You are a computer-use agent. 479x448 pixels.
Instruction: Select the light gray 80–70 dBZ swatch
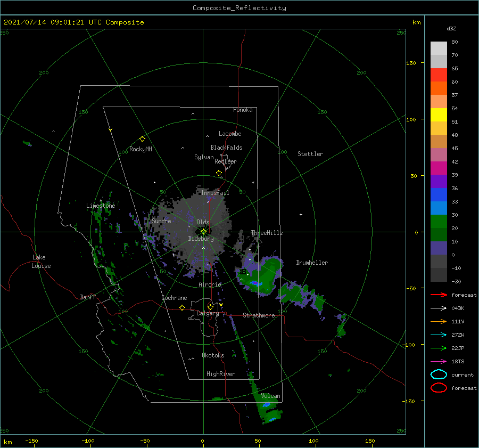[439, 48]
